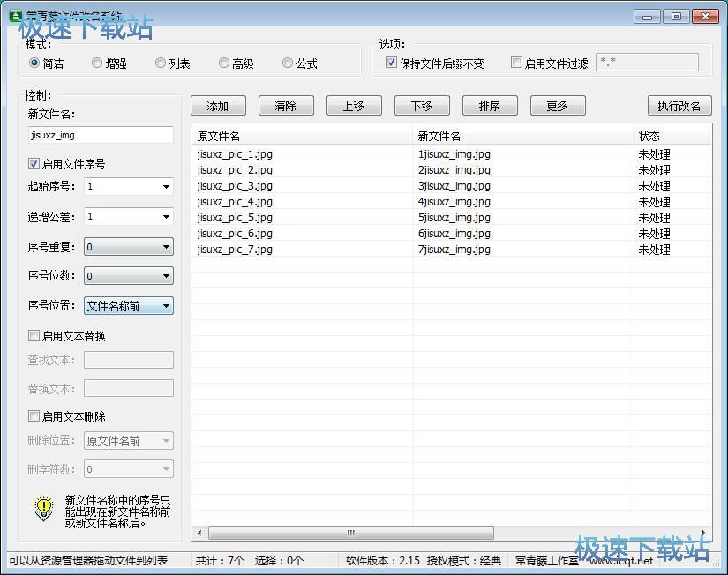Open the 更多 options button

click(x=557, y=105)
